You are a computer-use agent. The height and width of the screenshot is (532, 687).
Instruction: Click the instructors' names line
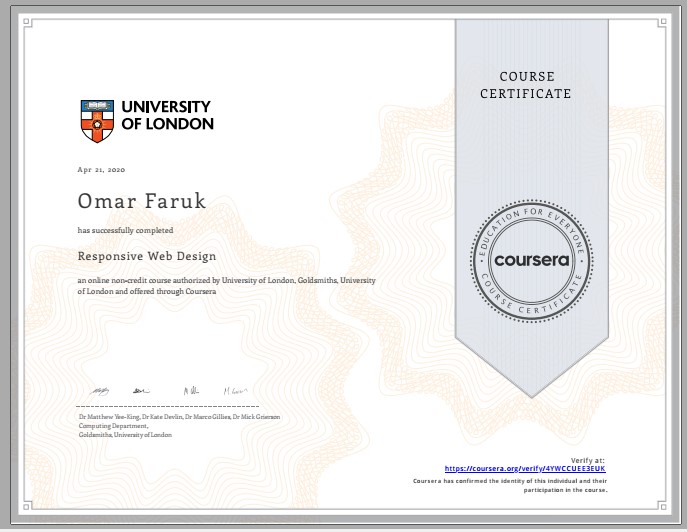[x=179, y=417]
